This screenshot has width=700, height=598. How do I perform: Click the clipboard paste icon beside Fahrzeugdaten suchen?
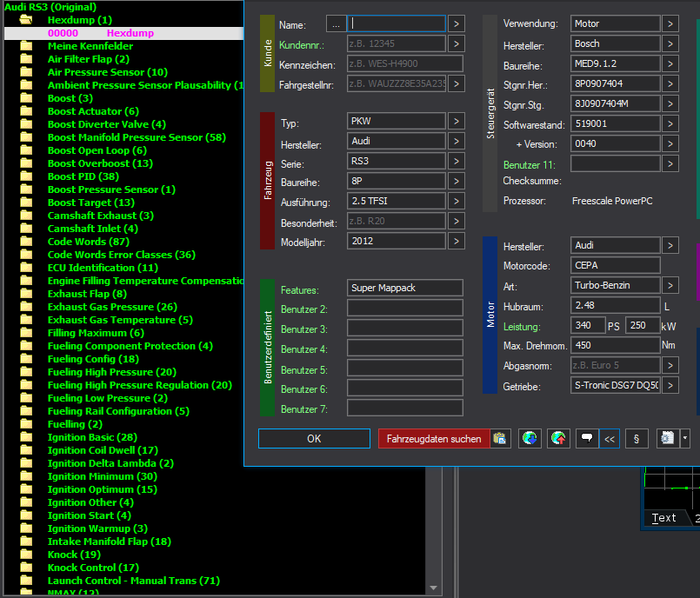click(x=500, y=439)
